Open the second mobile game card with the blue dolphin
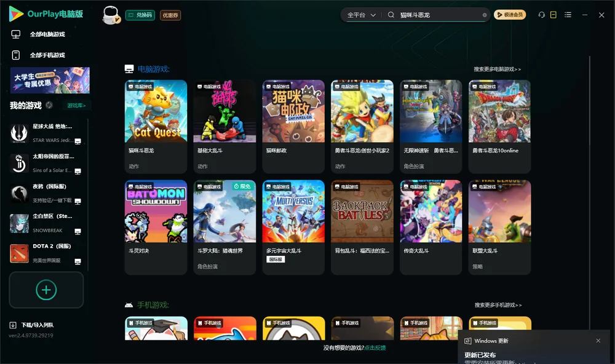Image resolution: width=615 pixels, height=364 pixels. click(224, 328)
